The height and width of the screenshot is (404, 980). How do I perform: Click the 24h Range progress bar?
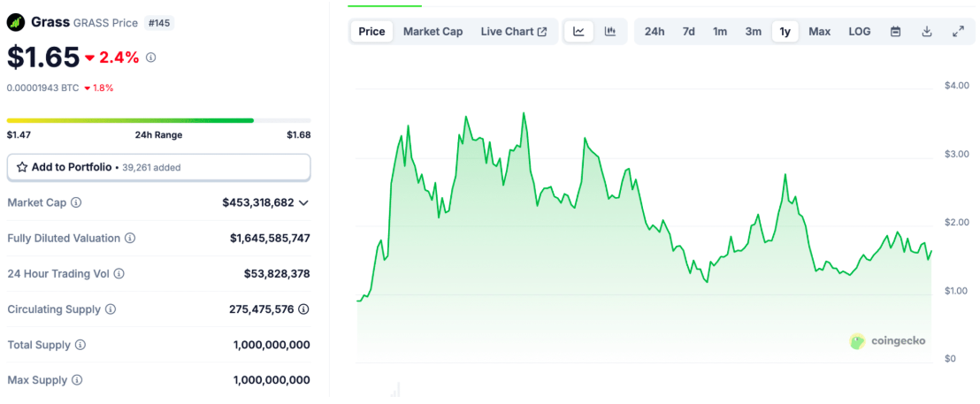tap(158, 120)
